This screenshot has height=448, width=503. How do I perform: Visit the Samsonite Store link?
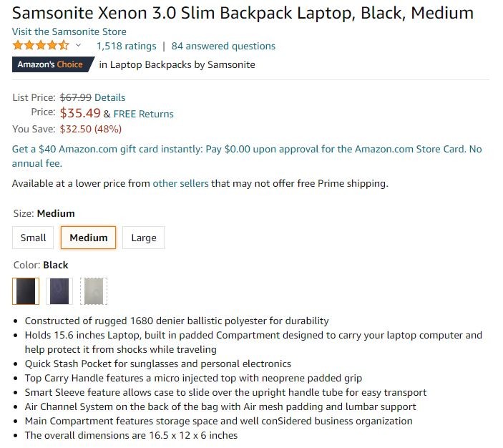(x=69, y=31)
